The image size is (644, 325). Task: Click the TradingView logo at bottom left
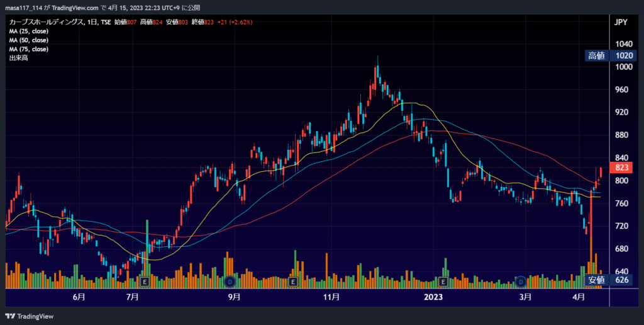(x=29, y=316)
